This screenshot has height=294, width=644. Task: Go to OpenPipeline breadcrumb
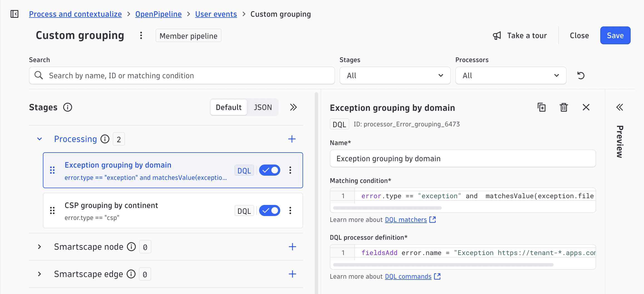158,14
